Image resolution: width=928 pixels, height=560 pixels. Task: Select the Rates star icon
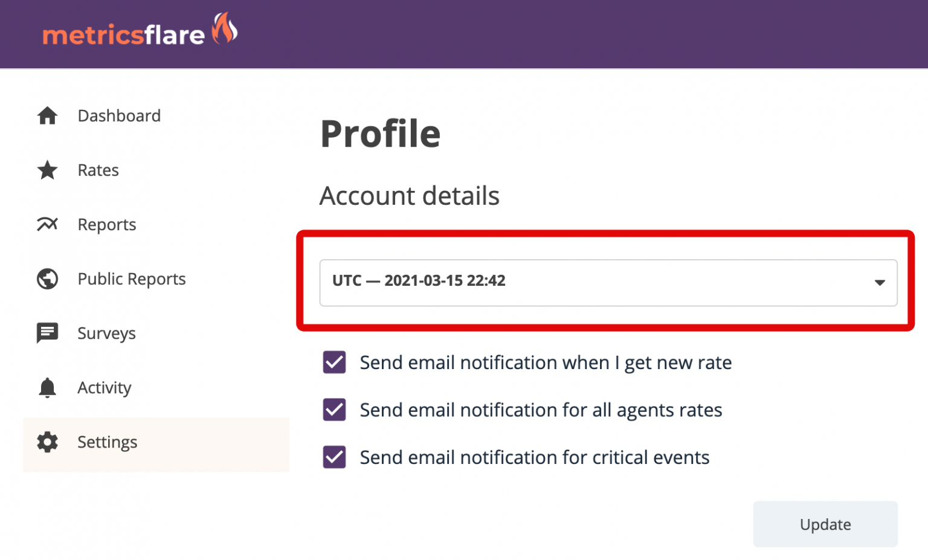pyautogui.click(x=47, y=170)
